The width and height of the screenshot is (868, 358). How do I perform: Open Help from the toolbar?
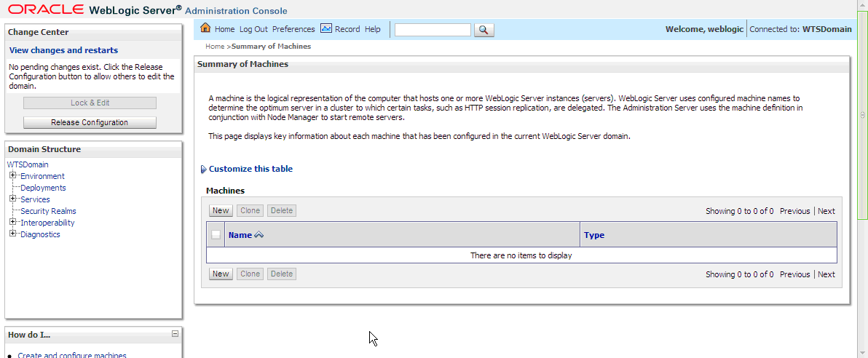point(373,29)
